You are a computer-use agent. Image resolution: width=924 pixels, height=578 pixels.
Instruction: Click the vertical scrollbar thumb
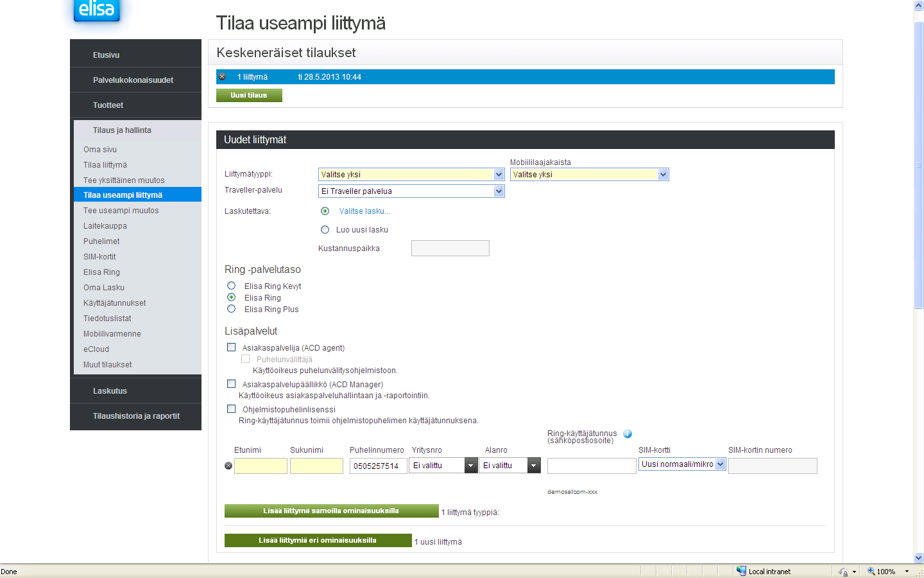tap(918, 165)
